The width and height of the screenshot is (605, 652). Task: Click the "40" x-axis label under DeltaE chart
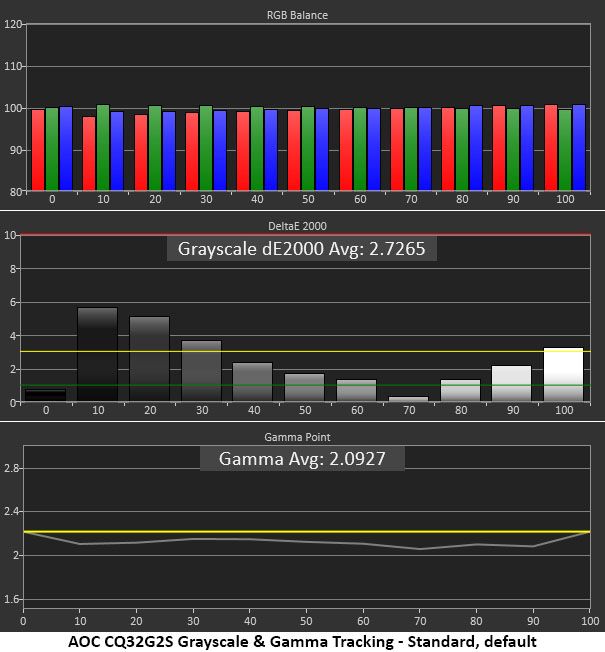254,410
